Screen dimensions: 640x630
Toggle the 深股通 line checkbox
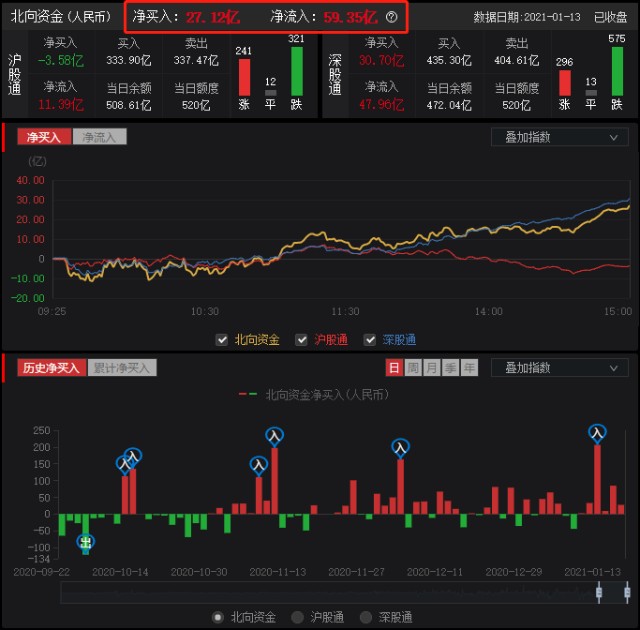point(370,339)
